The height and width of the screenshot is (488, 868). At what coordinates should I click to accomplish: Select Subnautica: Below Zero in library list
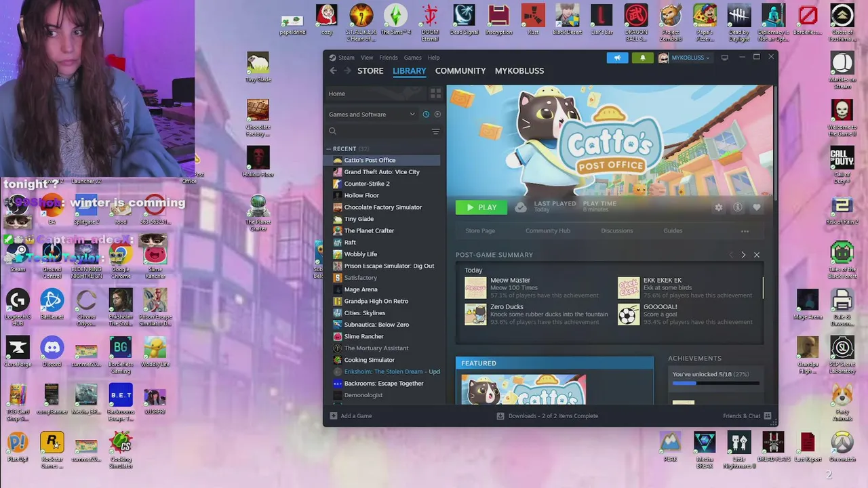click(x=382, y=325)
